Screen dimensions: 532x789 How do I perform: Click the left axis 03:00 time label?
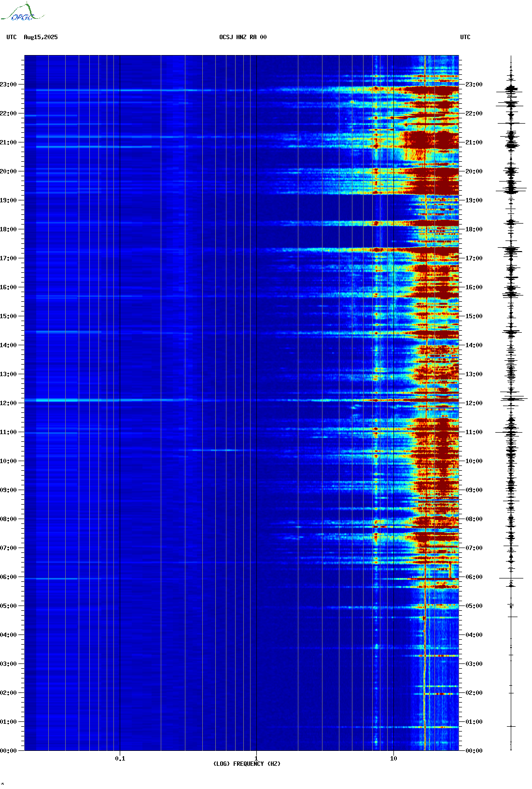[x=8, y=664]
